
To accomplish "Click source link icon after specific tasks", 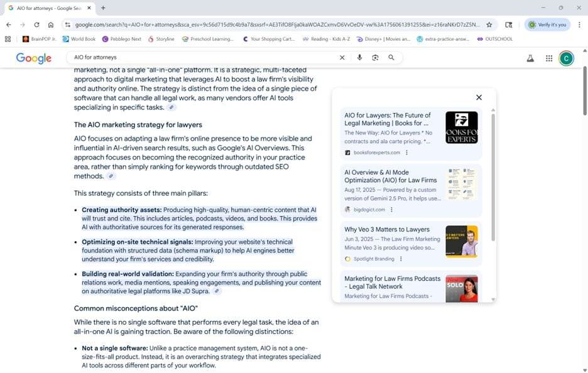I will [x=171, y=107].
